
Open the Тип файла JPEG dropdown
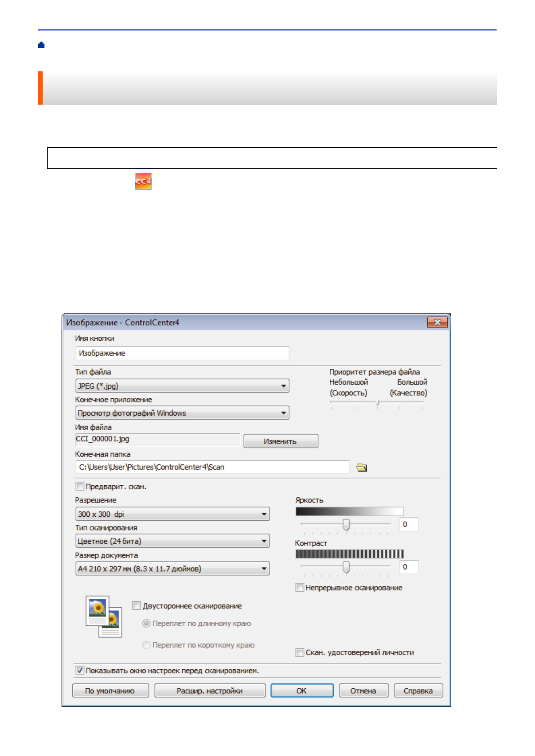[x=182, y=386]
